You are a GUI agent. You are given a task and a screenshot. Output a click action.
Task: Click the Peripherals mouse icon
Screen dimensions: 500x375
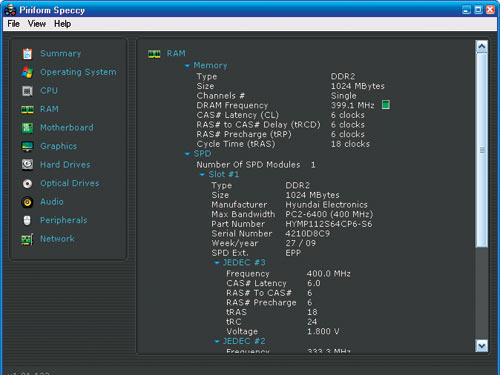27,220
